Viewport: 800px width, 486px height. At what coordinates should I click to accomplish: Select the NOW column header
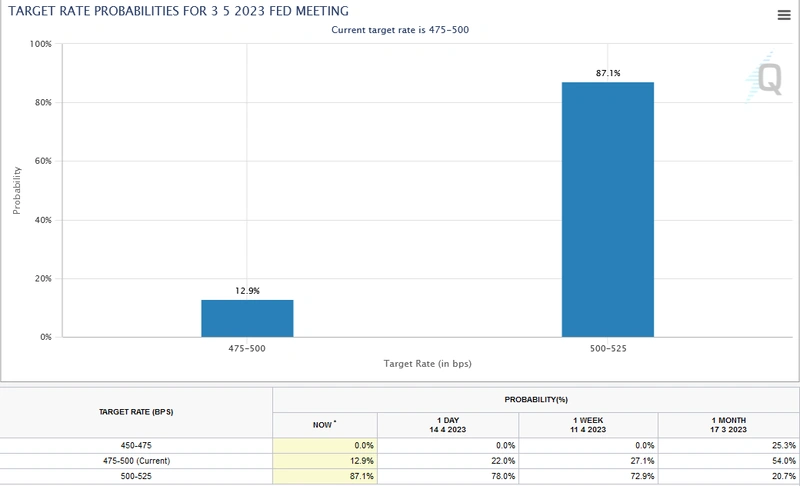tap(324, 425)
